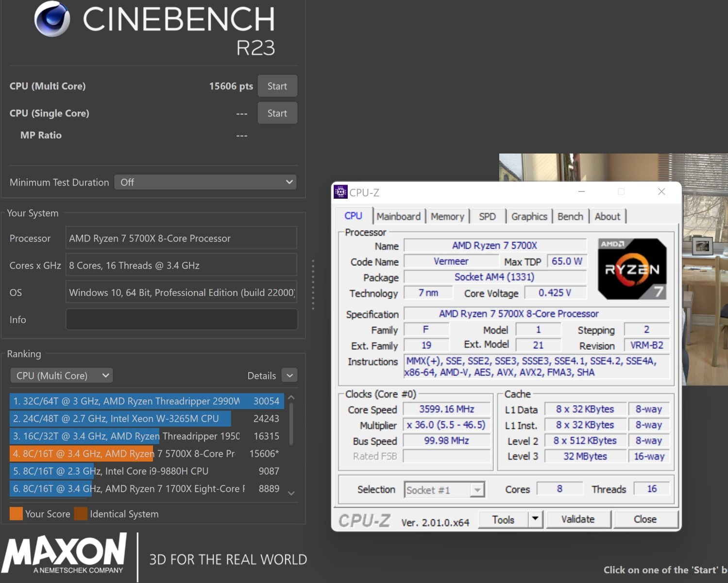Open the Socket #1 selection dropdown
The width and height of the screenshot is (728, 583).
pyautogui.click(x=444, y=490)
